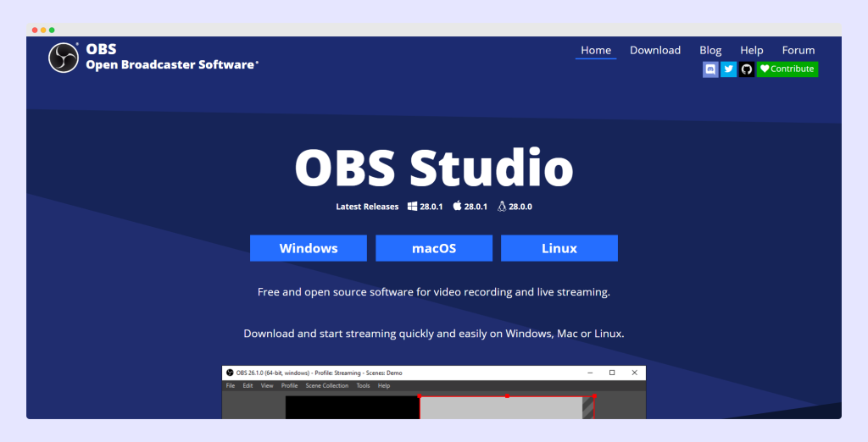
Task: Click the Latest Releases label
Action: pos(367,207)
